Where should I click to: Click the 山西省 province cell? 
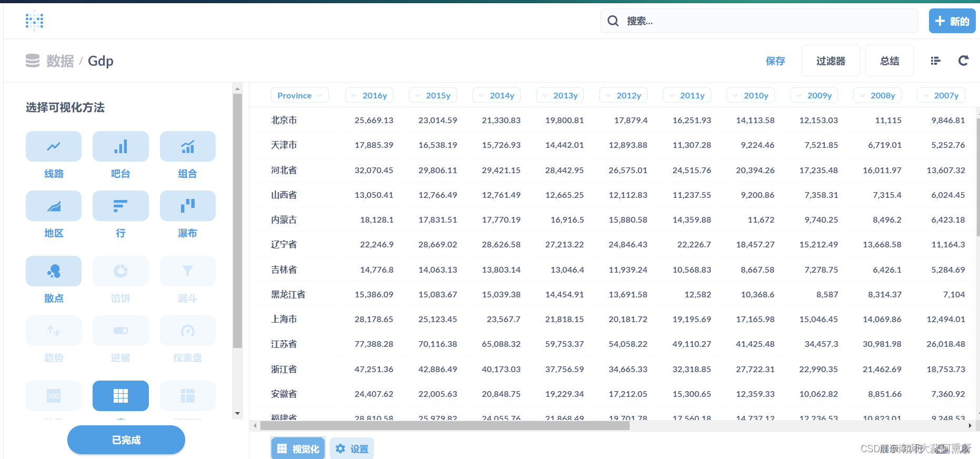284,195
